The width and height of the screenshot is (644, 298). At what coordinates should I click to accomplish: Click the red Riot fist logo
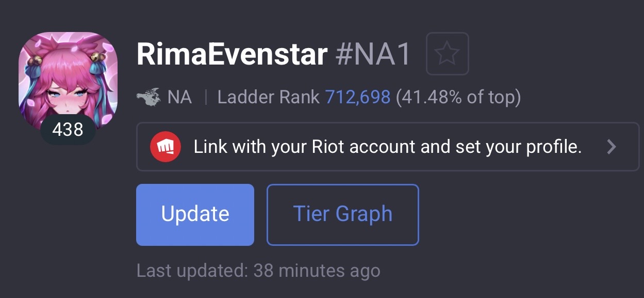[165, 147]
